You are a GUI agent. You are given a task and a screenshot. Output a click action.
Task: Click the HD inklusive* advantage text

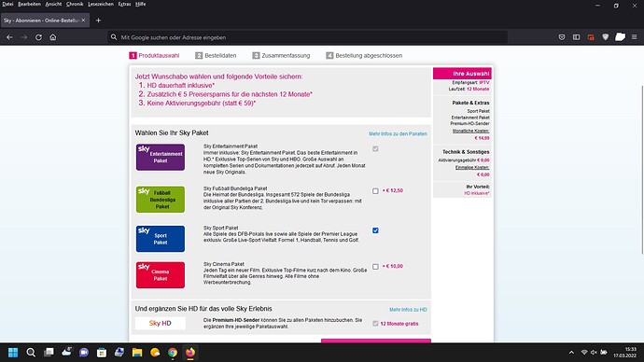point(477,193)
